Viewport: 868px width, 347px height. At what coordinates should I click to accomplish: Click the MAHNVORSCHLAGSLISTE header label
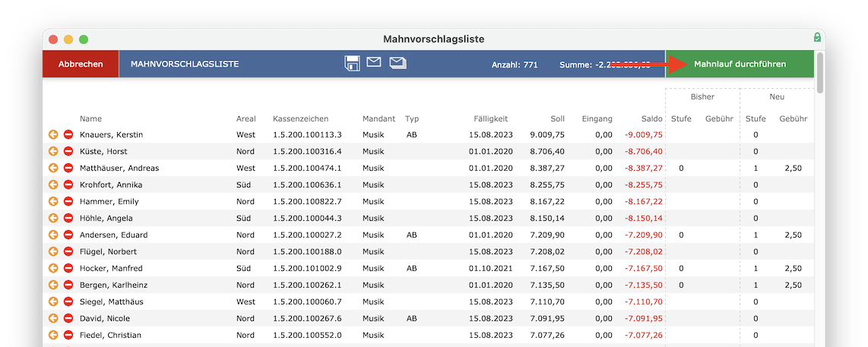[185, 65]
